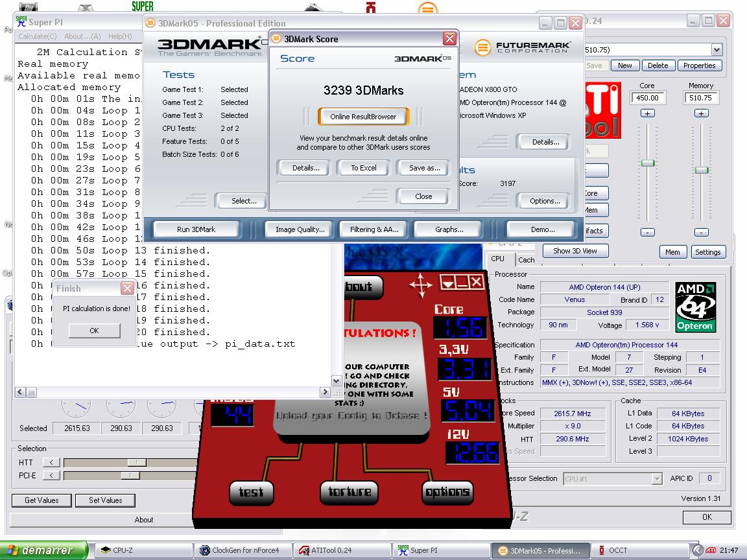Click the Super PI title bar icon
Image resolution: width=747 pixels, height=560 pixels.
click(21, 21)
